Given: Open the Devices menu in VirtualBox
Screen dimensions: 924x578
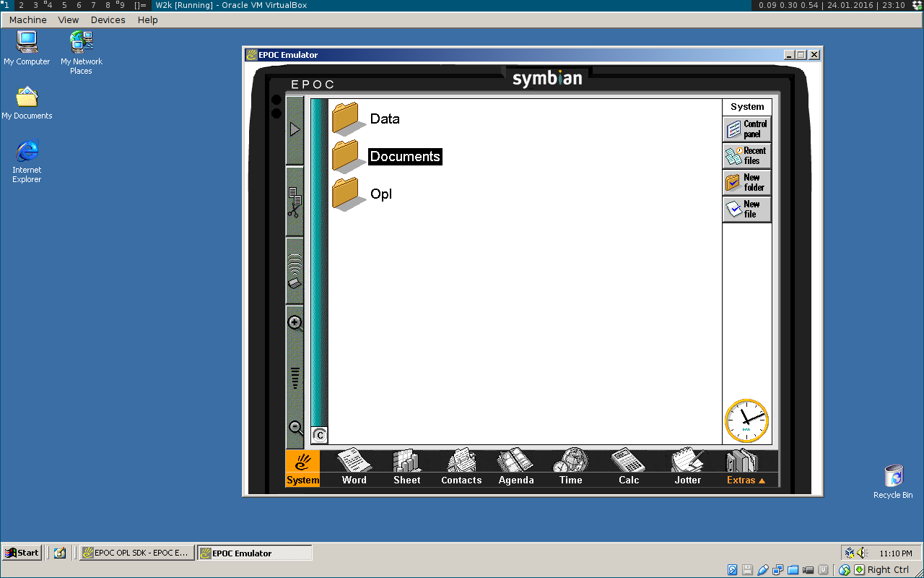Looking at the screenshot, I should coord(108,20).
